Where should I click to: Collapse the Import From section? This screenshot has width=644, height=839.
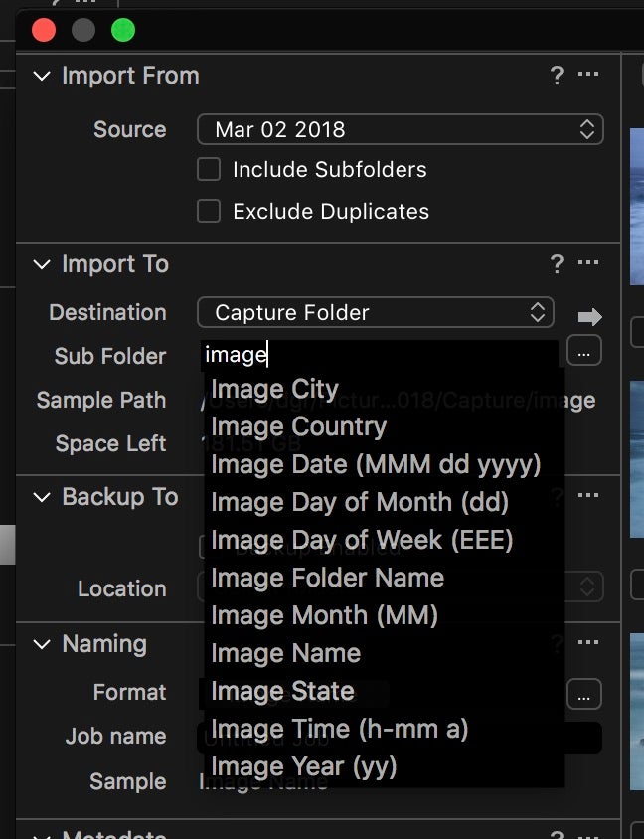(42, 76)
